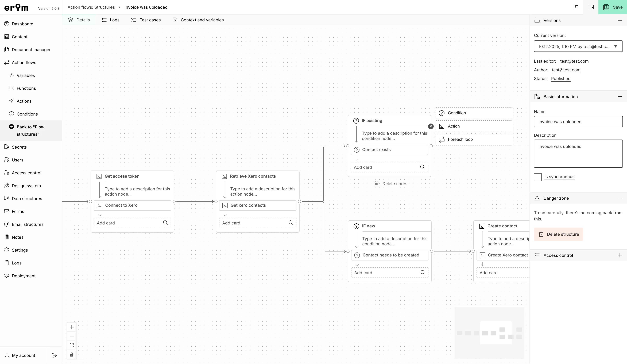Click the Name input field

(x=578, y=122)
